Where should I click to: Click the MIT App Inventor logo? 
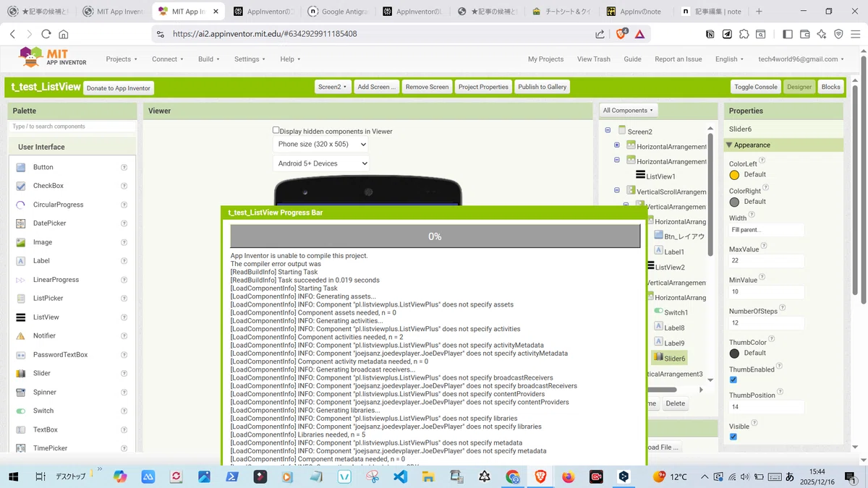pos(52,58)
